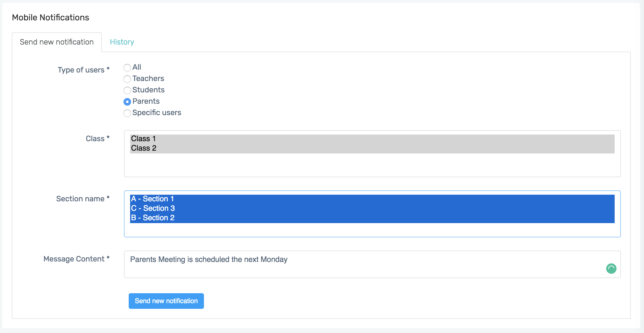Select the Parents radio option
The height and width of the screenshot is (333, 644).
(x=127, y=102)
